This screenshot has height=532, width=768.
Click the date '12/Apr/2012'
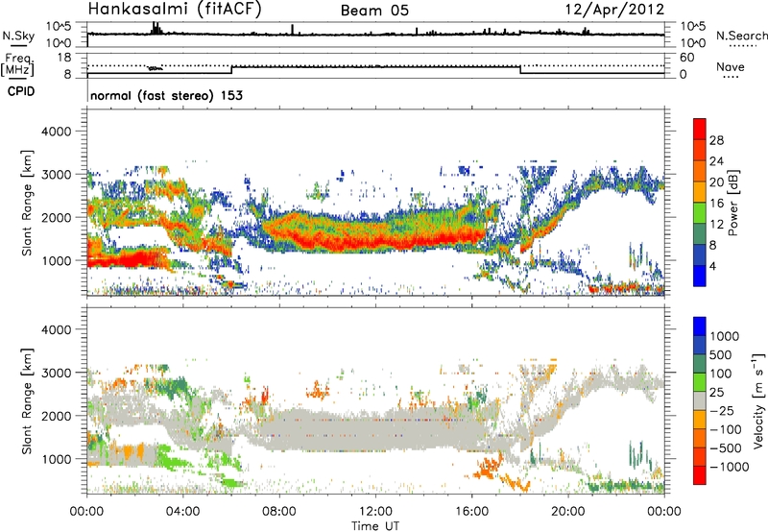coord(614,10)
